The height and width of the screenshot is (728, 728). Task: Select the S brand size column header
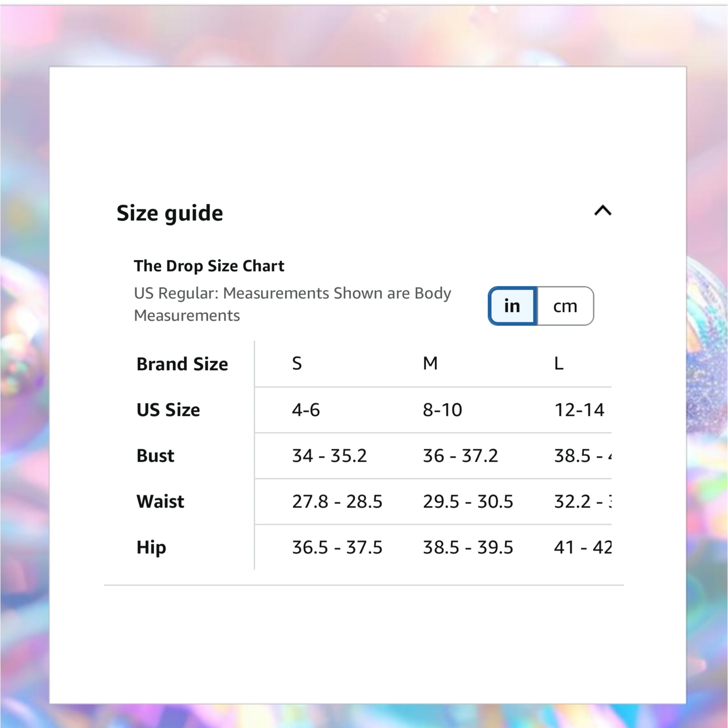[x=297, y=363]
